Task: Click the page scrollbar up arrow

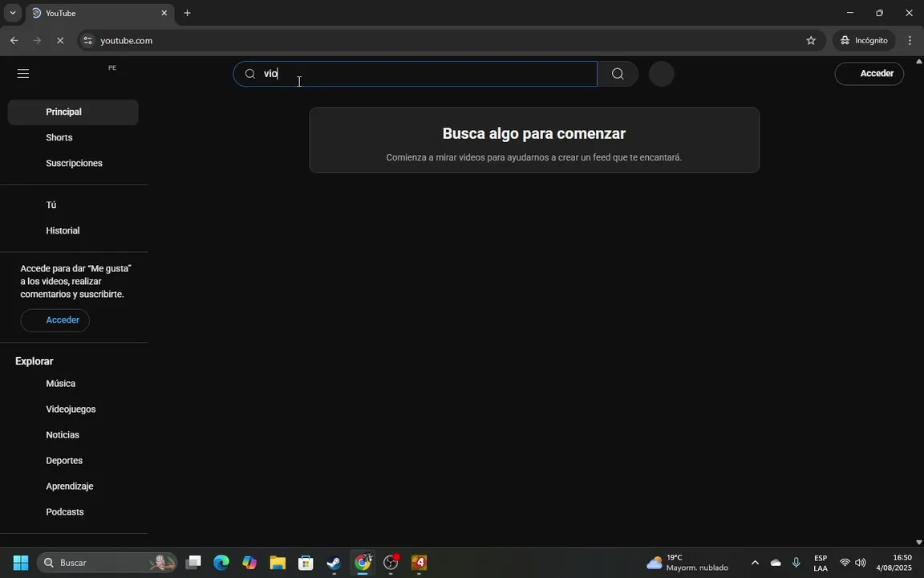Action: tap(918, 61)
